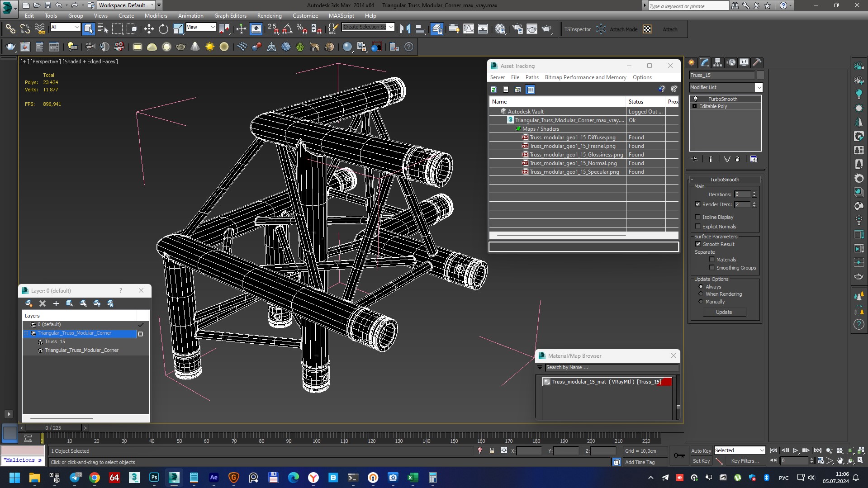Delete layer icon in Layer panel
This screenshot has width=868, height=488.
pyautogui.click(x=43, y=303)
